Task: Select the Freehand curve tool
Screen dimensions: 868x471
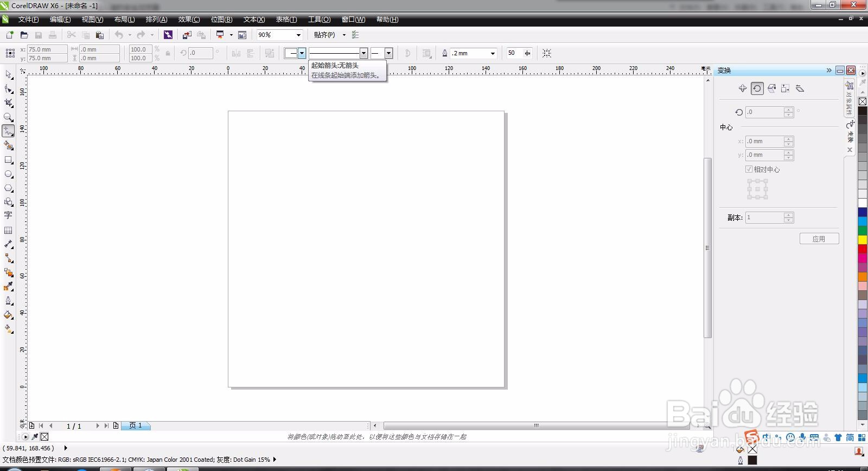Action: pos(8,131)
